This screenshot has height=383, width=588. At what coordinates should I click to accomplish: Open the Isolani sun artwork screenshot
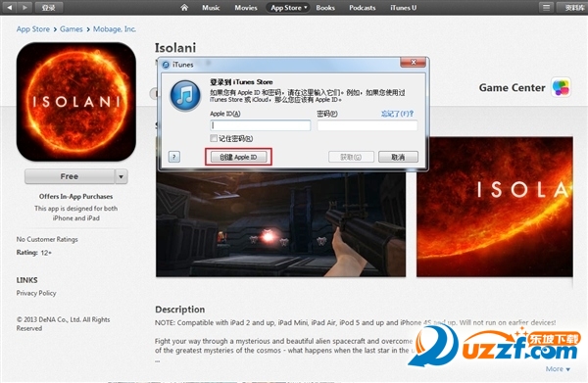click(x=495, y=207)
